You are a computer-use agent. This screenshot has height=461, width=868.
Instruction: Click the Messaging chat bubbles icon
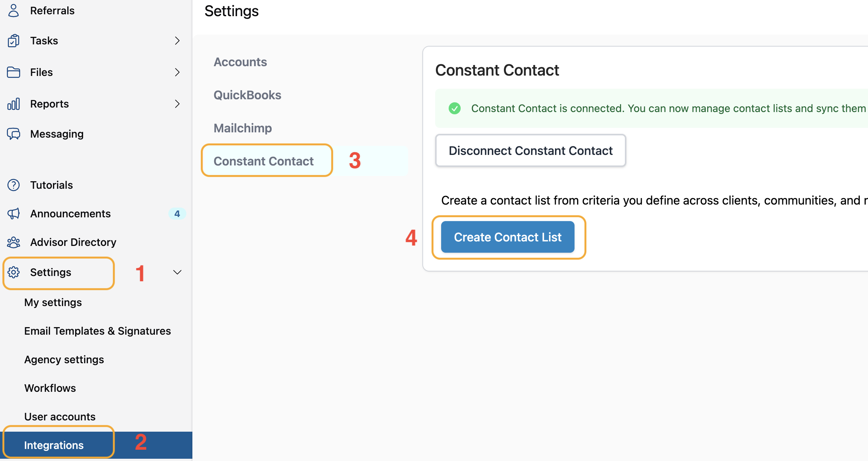14,134
